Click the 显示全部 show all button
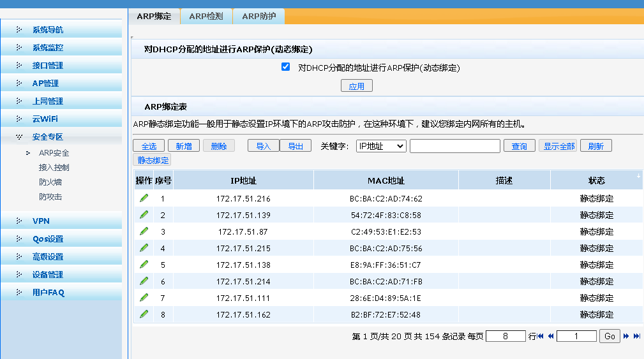The width and height of the screenshot is (644, 359). click(558, 145)
